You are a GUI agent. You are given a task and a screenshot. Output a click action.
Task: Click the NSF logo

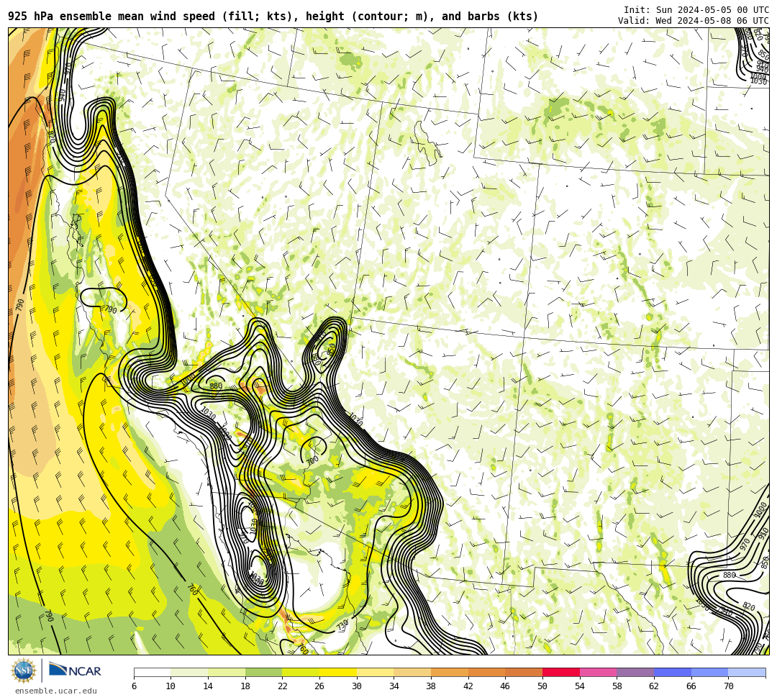24,671
